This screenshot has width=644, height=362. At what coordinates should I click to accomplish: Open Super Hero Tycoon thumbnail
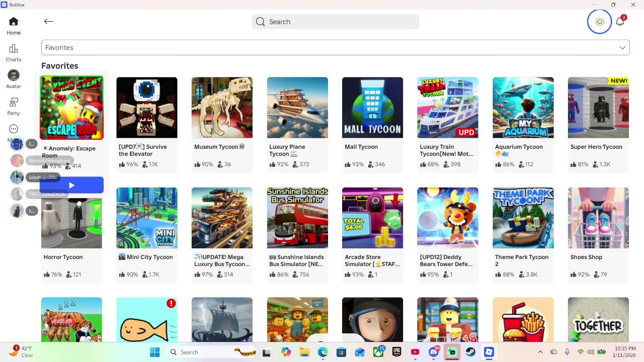598,108
